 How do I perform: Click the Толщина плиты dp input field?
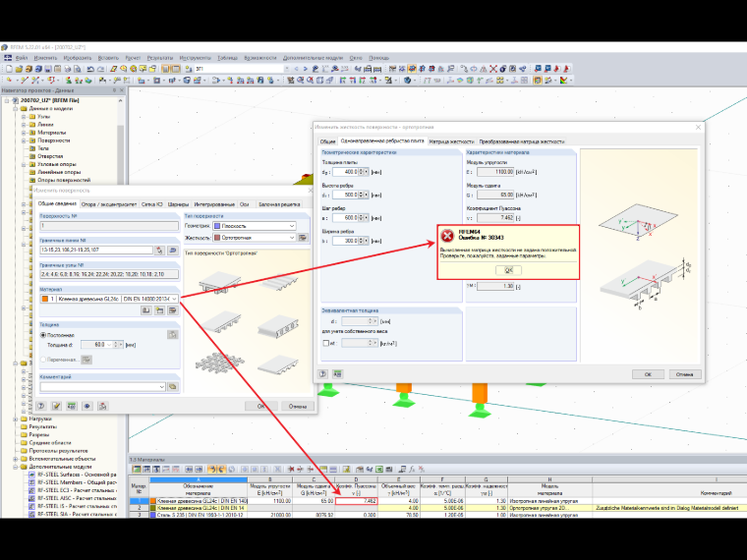point(345,171)
